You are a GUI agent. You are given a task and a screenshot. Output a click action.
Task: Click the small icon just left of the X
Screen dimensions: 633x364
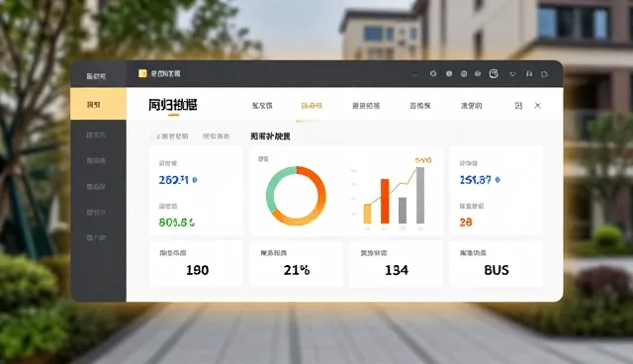coord(518,105)
